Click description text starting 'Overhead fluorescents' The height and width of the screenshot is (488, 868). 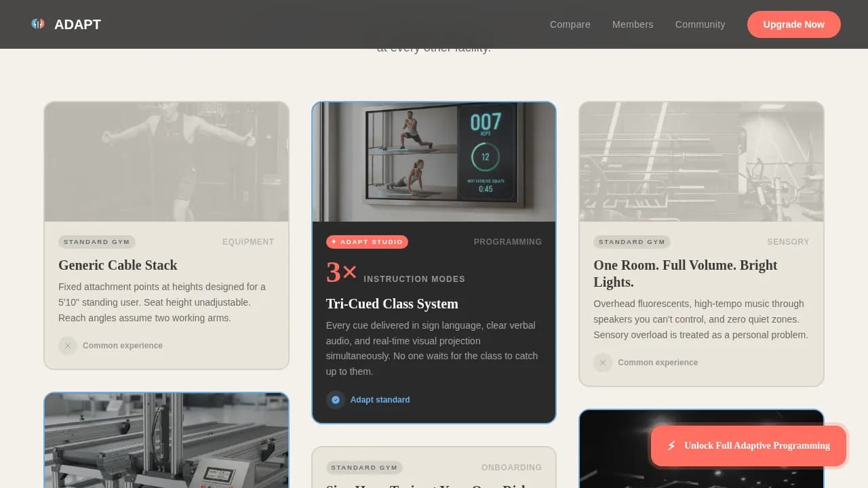pos(701,319)
